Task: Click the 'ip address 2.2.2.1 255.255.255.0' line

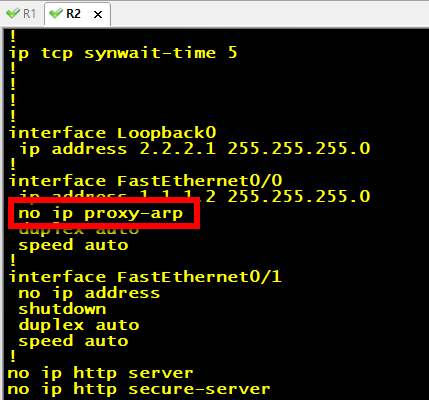Action: (x=194, y=149)
